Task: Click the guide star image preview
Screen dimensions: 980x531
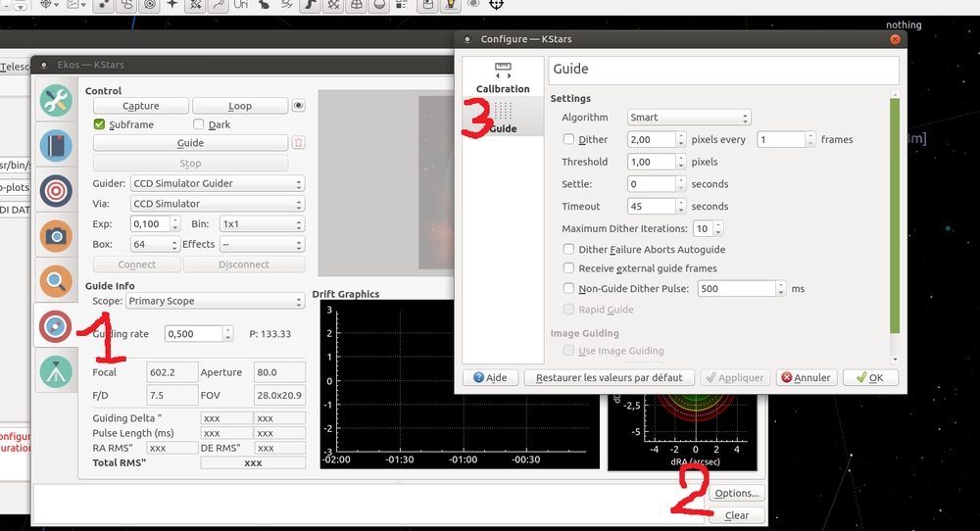Action: 386,183
